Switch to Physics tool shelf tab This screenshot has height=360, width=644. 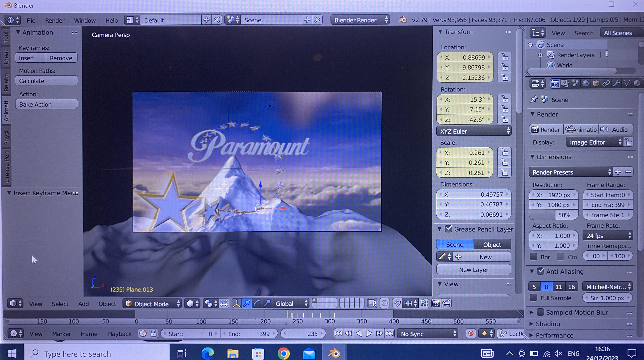click(6, 137)
